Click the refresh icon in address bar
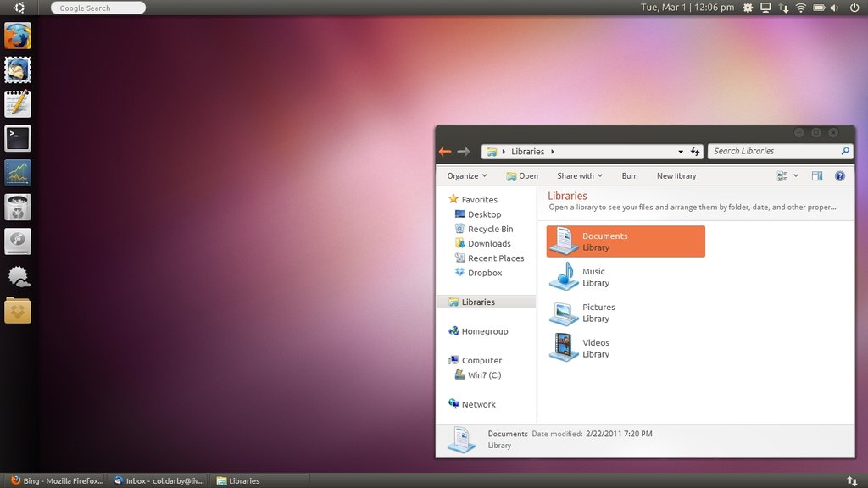The image size is (868, 488). 695,152
